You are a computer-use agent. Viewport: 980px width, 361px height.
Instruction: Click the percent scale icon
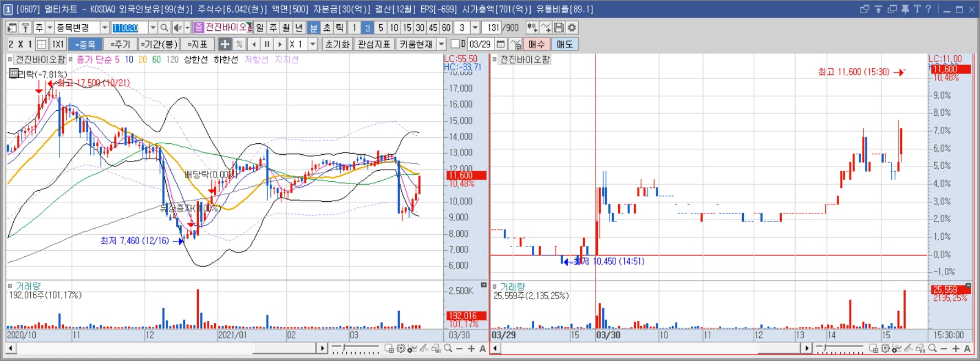coord(239,44)
